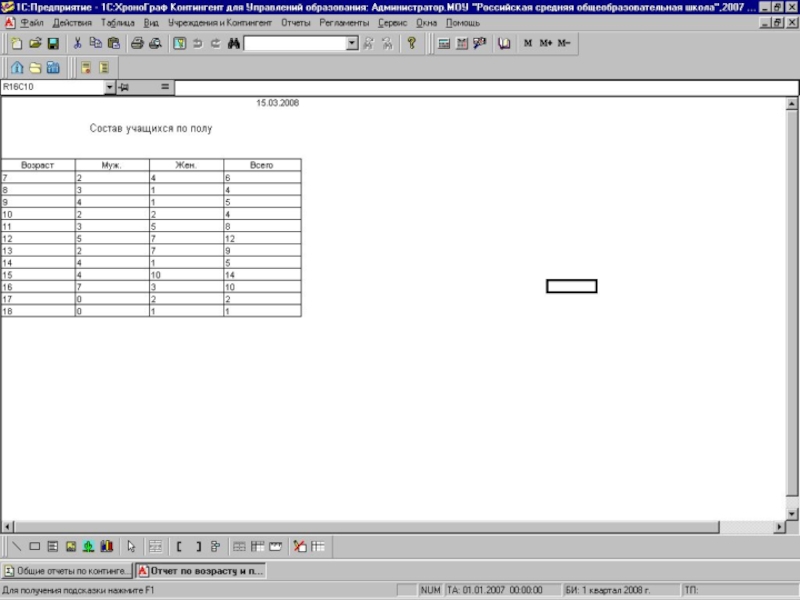This screenshot has height=600, width=800.
Task: Click the Всего column header cell
Action: pyautogui.click(x=262, y=165)
